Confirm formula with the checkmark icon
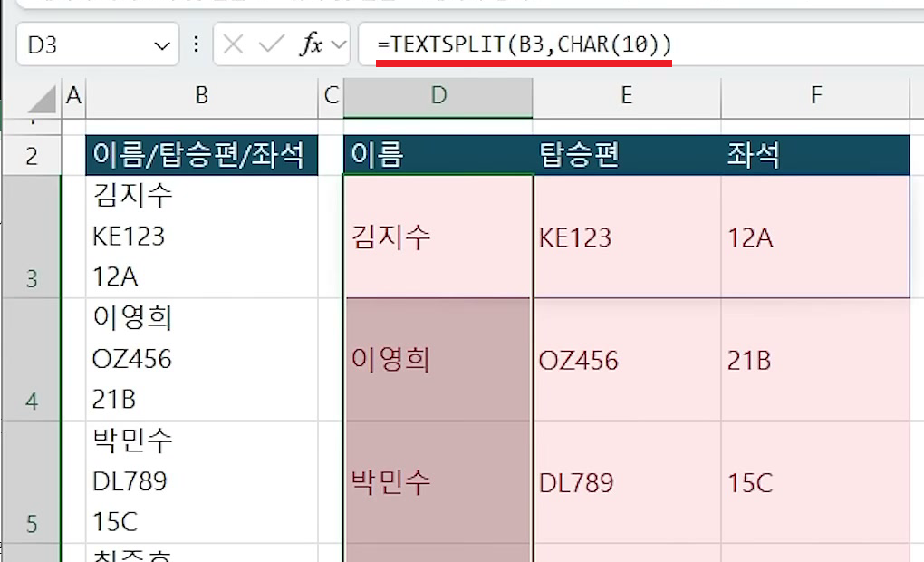The height and width of the screenshot is (562, 924). [x=271, y=44]
